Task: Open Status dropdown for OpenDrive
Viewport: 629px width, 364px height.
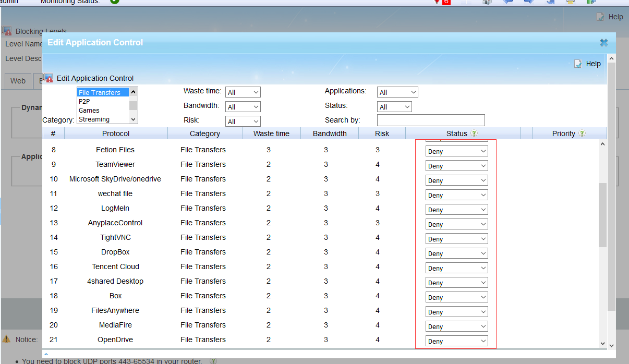Action: [457, 341]
